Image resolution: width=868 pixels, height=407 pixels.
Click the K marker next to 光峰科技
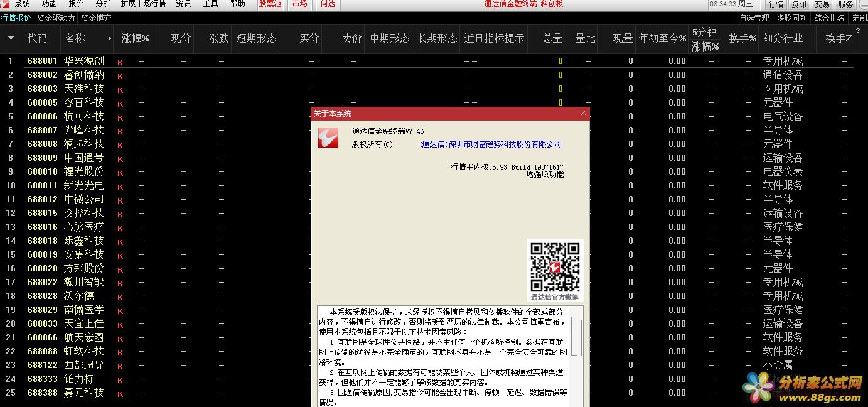point(121,131)
